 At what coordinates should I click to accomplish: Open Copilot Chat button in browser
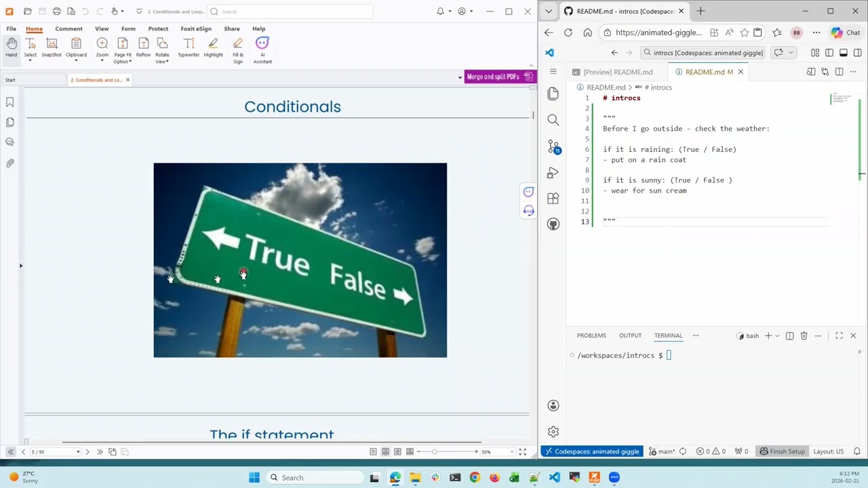tap(846, 33)
